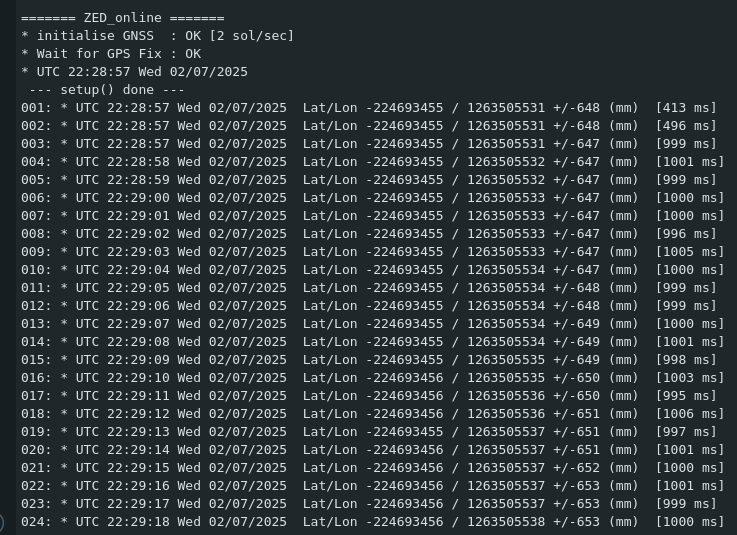Click log entry number 015

(x=36, y=360)
